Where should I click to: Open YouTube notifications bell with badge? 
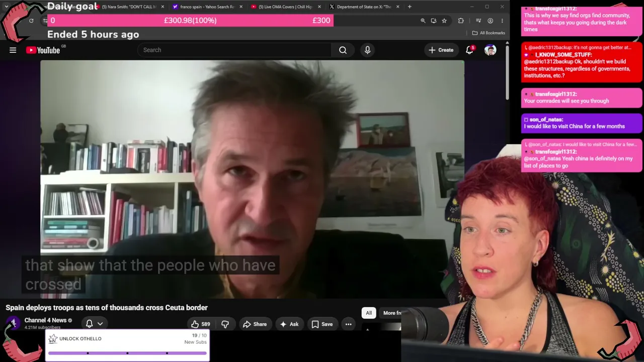click(x=469, y=50)
